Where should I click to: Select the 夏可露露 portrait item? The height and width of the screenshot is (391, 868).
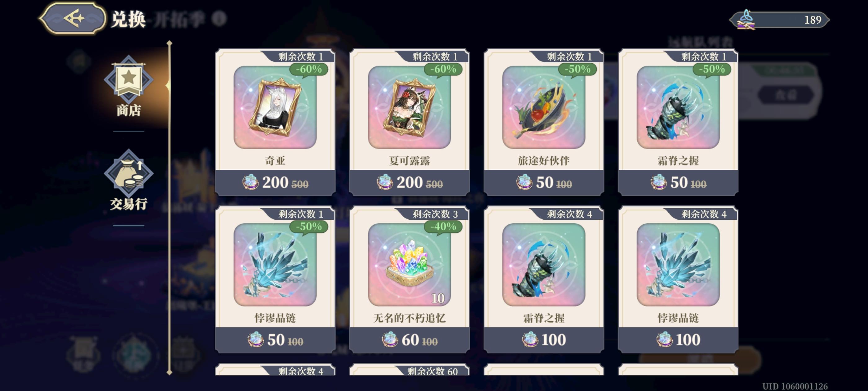click(x=410, y=107)
